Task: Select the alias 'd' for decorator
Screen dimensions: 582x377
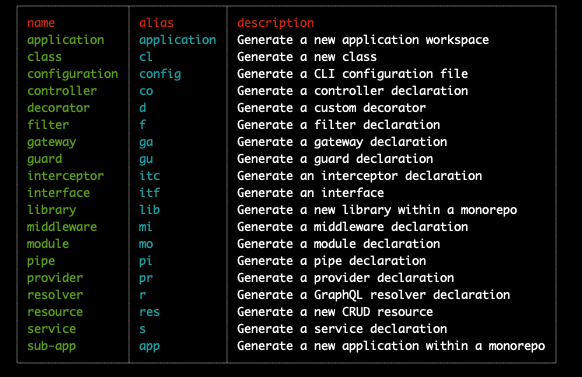Action: (143, 108)
